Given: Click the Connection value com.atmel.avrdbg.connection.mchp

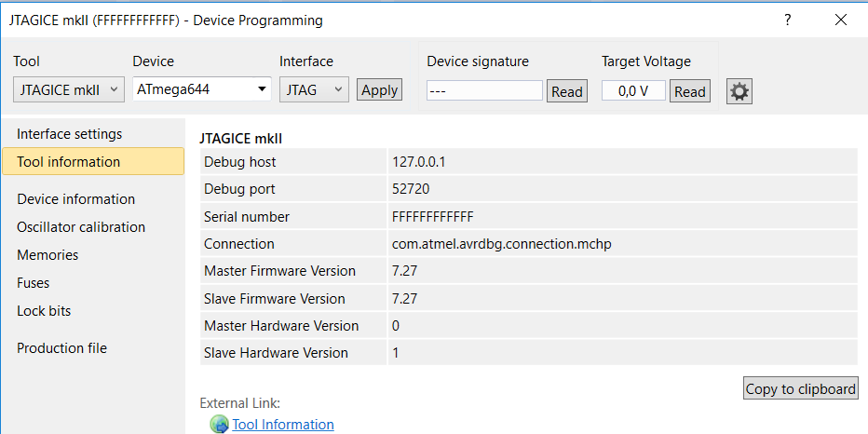Looking at the screenshot, I should (x=502, y=244).
